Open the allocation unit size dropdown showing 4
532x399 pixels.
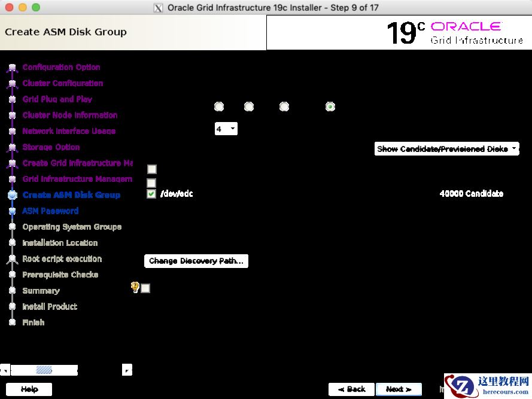(226, 129)
